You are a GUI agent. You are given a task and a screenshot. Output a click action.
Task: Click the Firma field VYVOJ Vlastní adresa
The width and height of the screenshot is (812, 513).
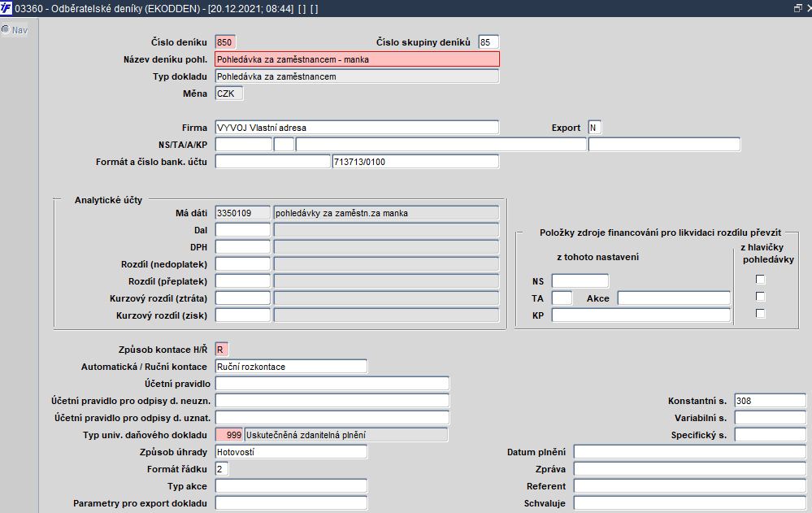pyautogui.click(x=358, y=128)
